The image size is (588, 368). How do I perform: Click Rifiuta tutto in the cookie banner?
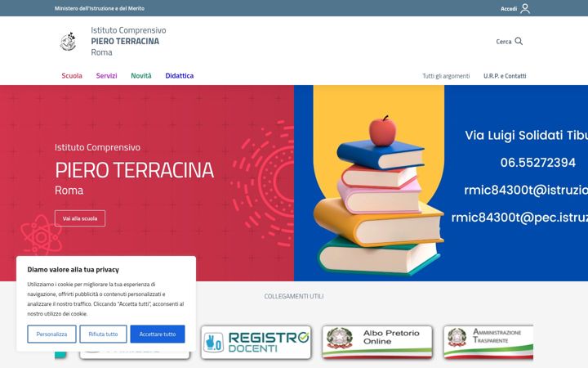(103, 334)
